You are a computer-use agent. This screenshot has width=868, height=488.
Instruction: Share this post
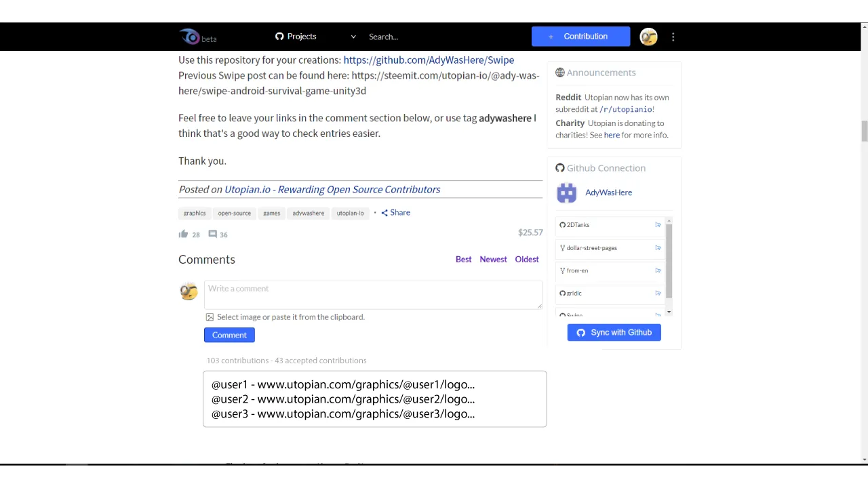point(395,213)
